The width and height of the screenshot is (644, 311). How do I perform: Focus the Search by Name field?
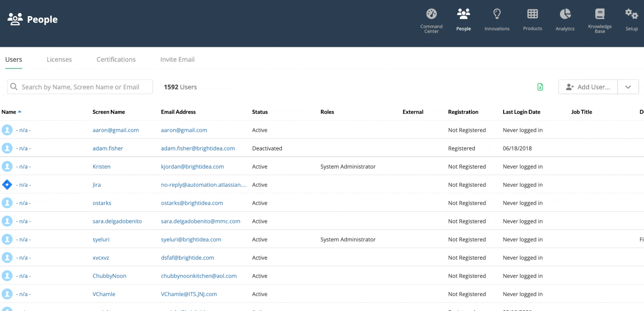click(80, 87)
